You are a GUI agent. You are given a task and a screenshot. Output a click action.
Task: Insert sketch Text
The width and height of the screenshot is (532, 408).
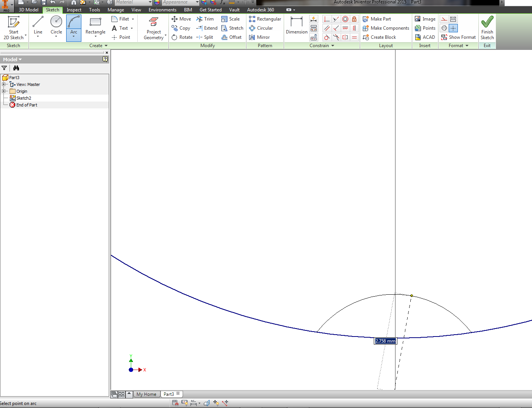[120, 28]
